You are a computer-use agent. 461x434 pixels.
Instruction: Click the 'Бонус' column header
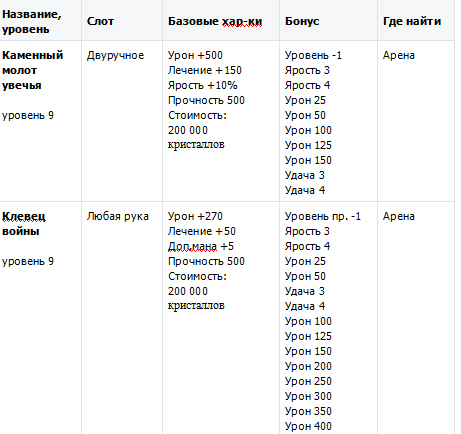coord(302,21)
